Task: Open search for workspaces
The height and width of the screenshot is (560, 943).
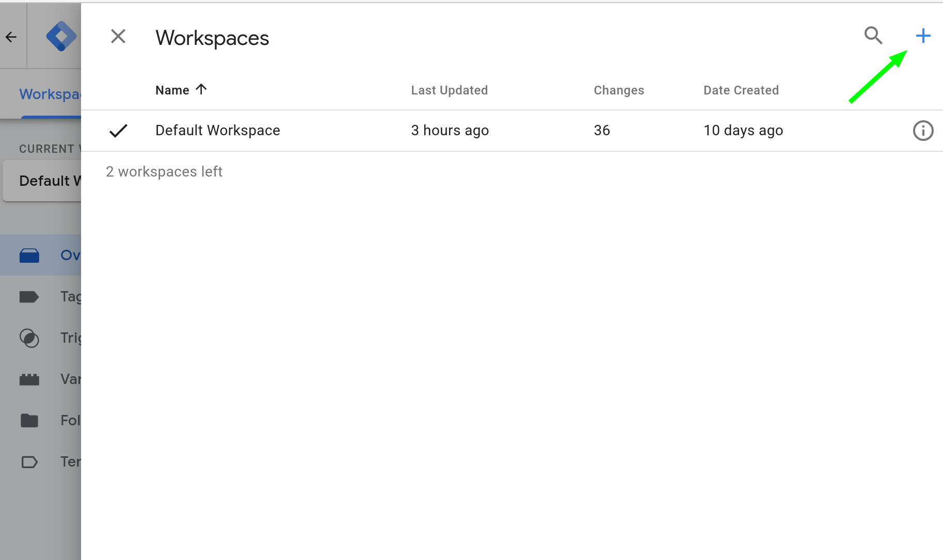Action: point(873,36)
